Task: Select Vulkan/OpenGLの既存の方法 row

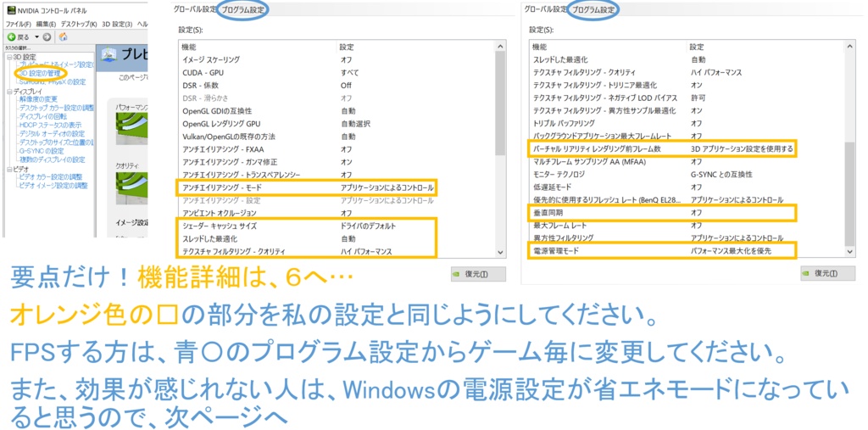Action: pyautogui.click(x=337, y=137)
